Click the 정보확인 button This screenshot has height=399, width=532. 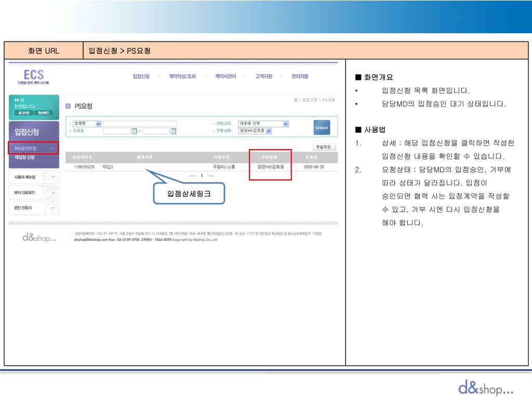(x=43, y=113)
